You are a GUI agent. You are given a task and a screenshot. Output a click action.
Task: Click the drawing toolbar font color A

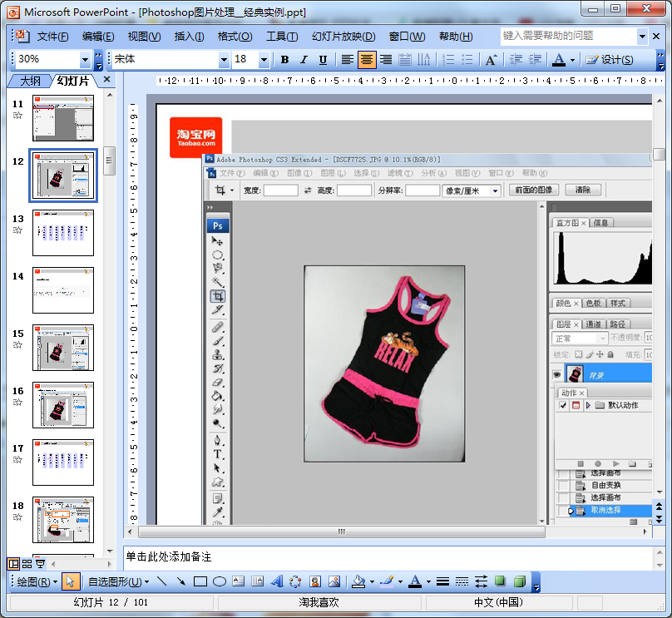414,581
